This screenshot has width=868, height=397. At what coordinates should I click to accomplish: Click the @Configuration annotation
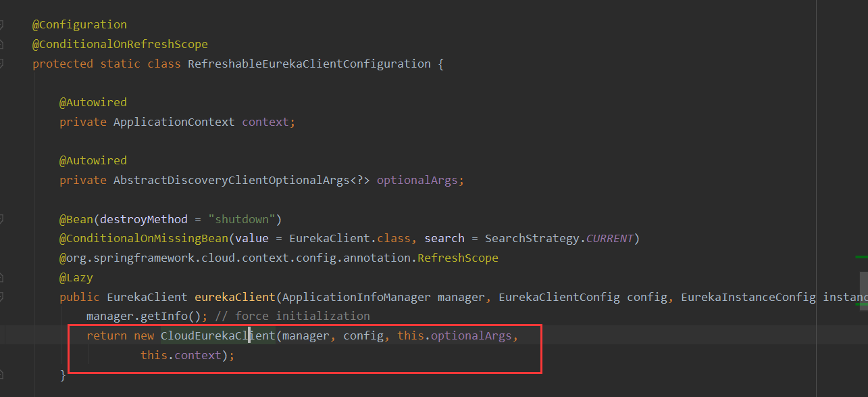click(80, 24)
